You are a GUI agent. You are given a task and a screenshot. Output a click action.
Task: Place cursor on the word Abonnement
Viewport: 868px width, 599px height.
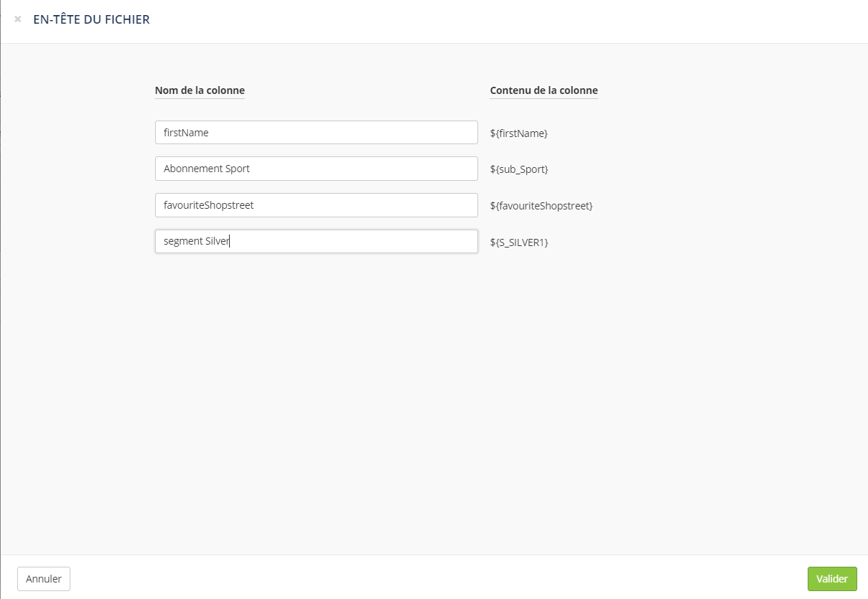(192, 169)
